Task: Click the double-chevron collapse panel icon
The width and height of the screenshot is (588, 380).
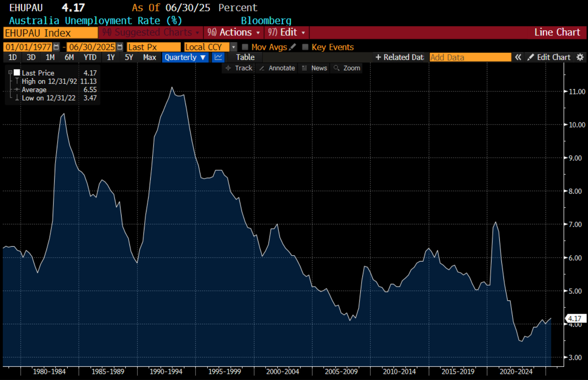Action: click(518, 57)
